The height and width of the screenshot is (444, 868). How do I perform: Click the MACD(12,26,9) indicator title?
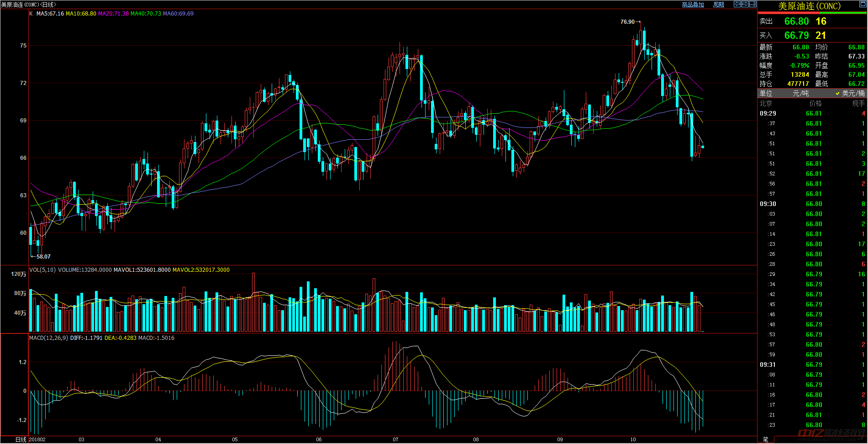tap(48, 338)
